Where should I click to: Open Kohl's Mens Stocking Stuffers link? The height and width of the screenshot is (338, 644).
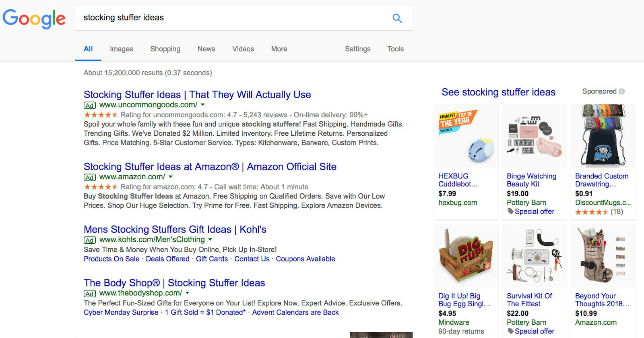(x=175, y=229)
